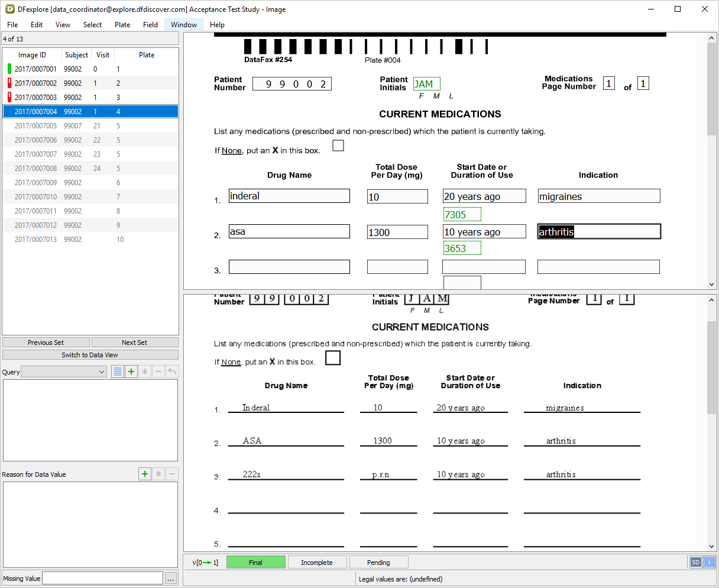This screenshot has width=719, height=588.
Task: Click Switch to Data View
Action: [90, 355]
